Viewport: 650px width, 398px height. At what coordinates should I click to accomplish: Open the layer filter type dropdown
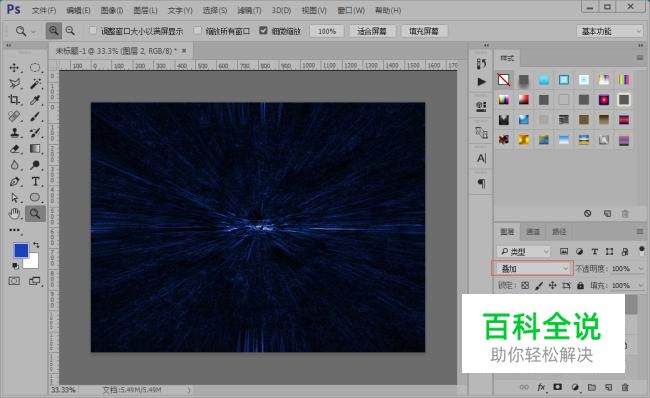(524, 252)
